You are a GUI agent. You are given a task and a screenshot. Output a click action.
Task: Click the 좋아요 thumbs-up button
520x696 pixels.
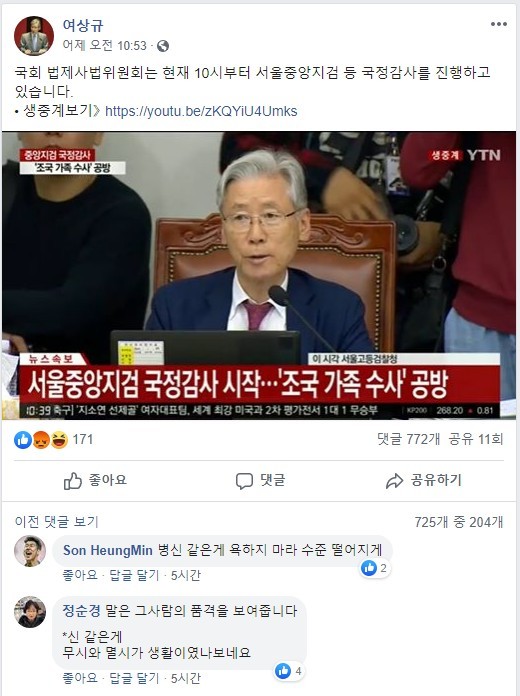[x=95, y=480]
